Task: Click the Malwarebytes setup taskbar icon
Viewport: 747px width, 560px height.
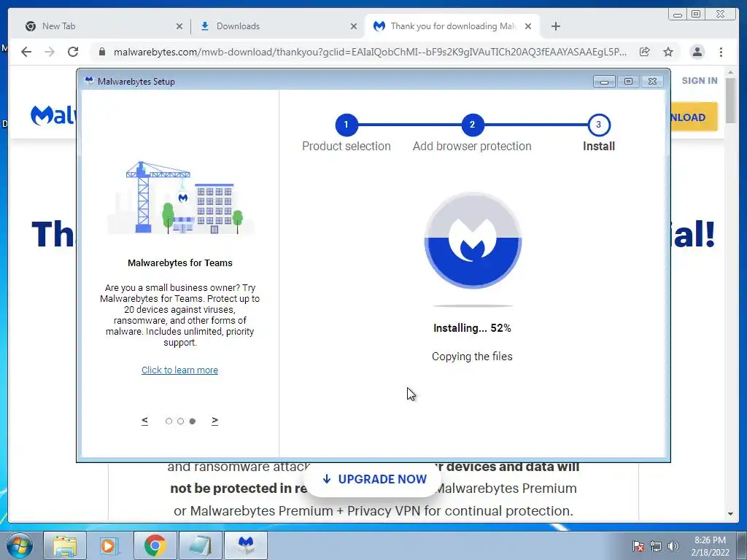Action: click(x=245, y=545)
